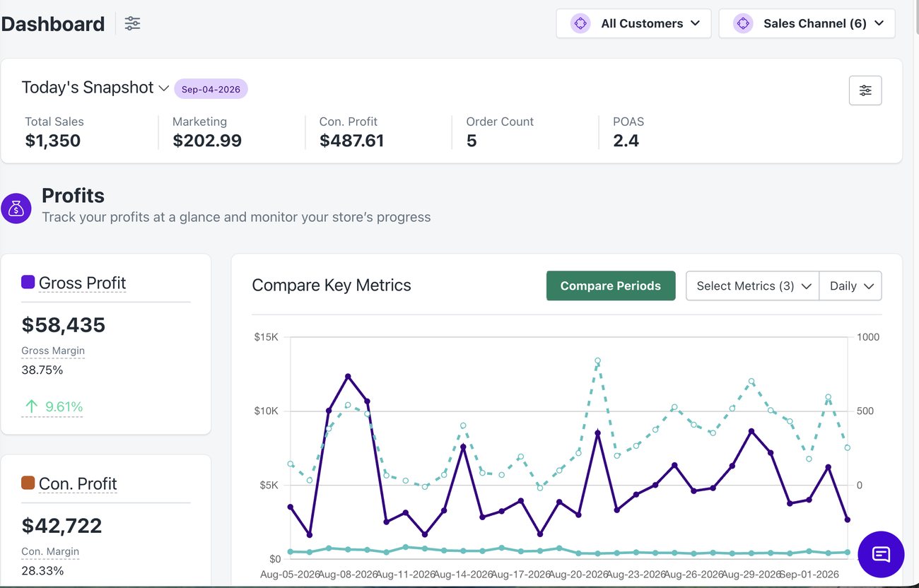Click the Con. Margin label
Viewport: 919px width, 588px height.
tap(50, 551)
